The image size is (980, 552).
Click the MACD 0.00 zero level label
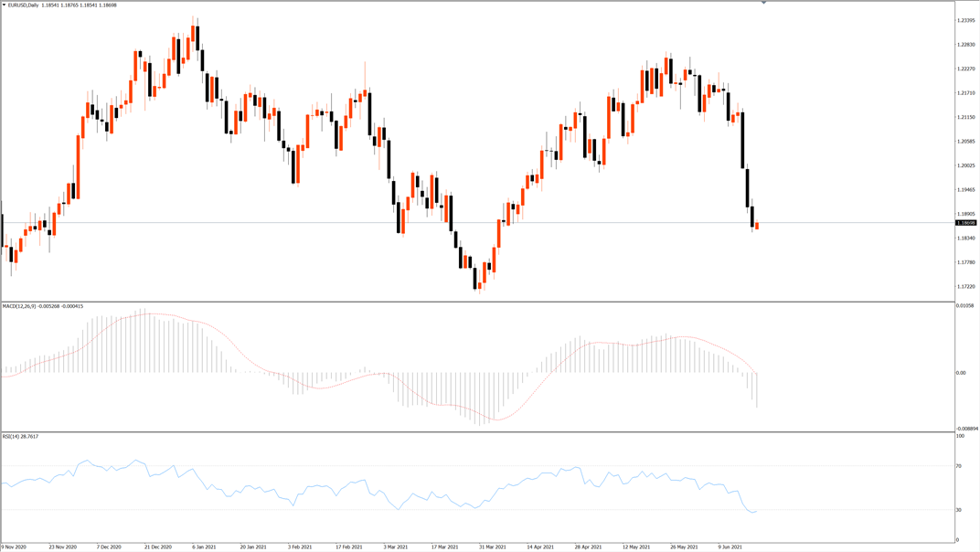coord(960,373)
